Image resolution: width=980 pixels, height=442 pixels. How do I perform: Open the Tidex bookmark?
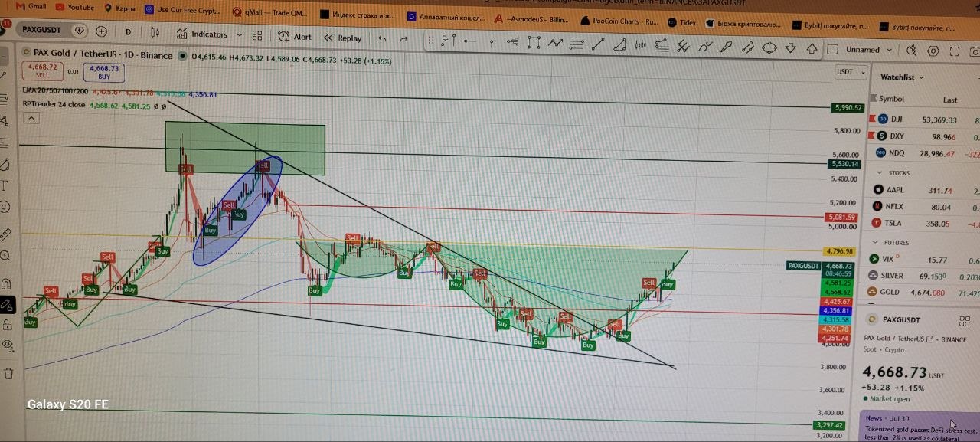pyautogui.click(x=682, y=22)
